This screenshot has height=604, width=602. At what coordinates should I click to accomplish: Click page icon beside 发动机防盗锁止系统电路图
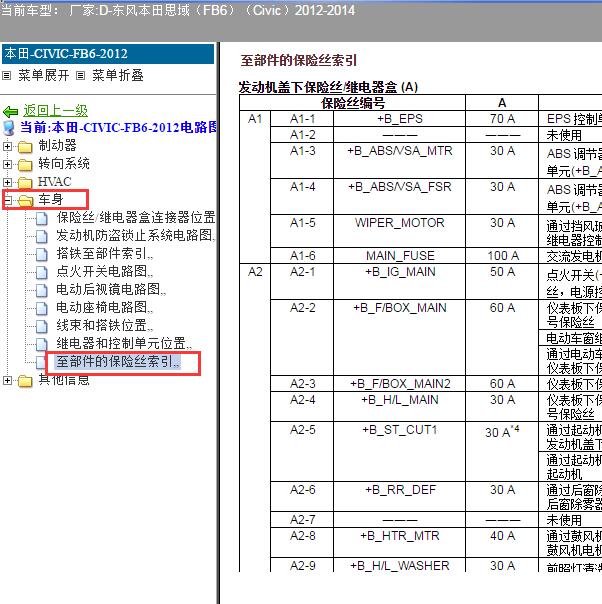tap(42, 237)
